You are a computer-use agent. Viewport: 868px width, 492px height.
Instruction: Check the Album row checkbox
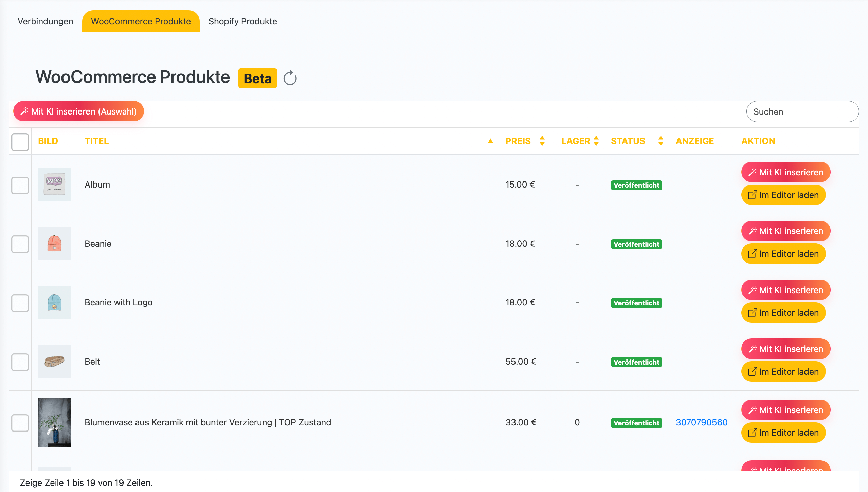(20, 185)
